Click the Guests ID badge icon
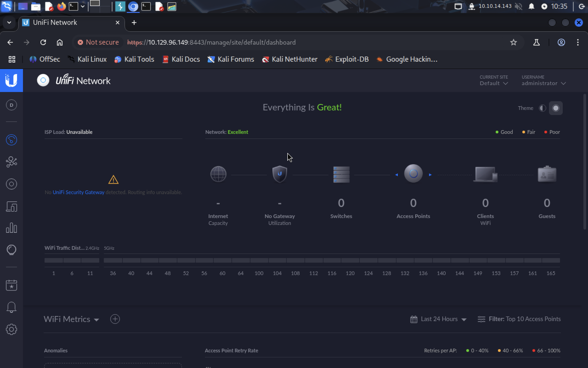 click(547, 174)
